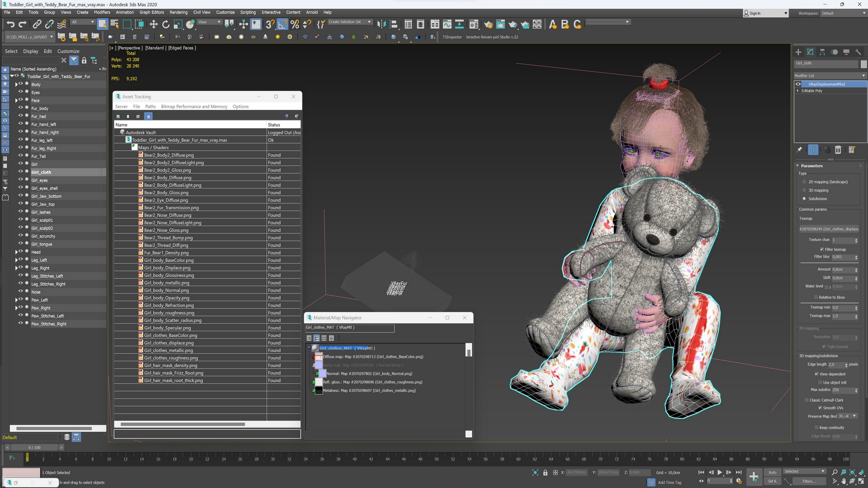Click the Mirror tool icon
The width and height of the screenshot is (868, 488).
[381, 24]
